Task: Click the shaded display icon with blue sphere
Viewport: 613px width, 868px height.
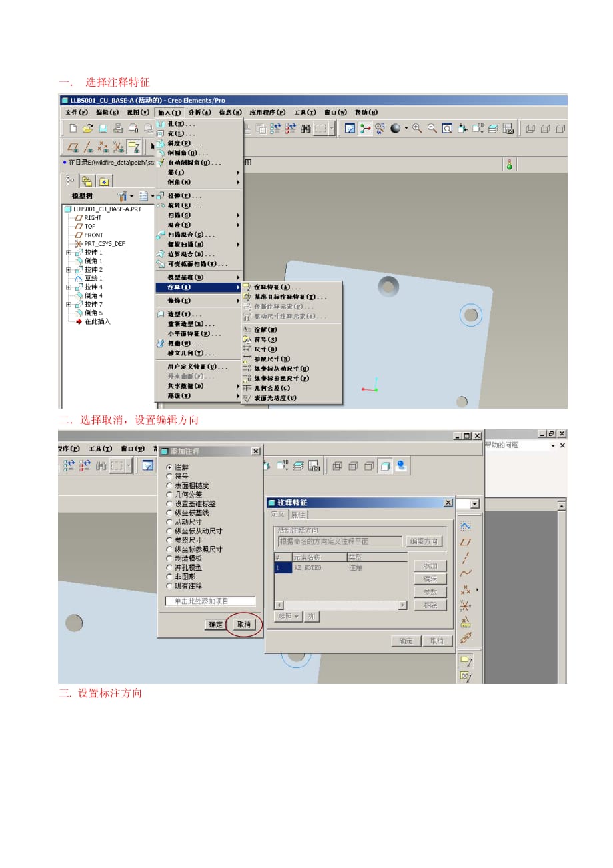Action: tap(401, 466)
